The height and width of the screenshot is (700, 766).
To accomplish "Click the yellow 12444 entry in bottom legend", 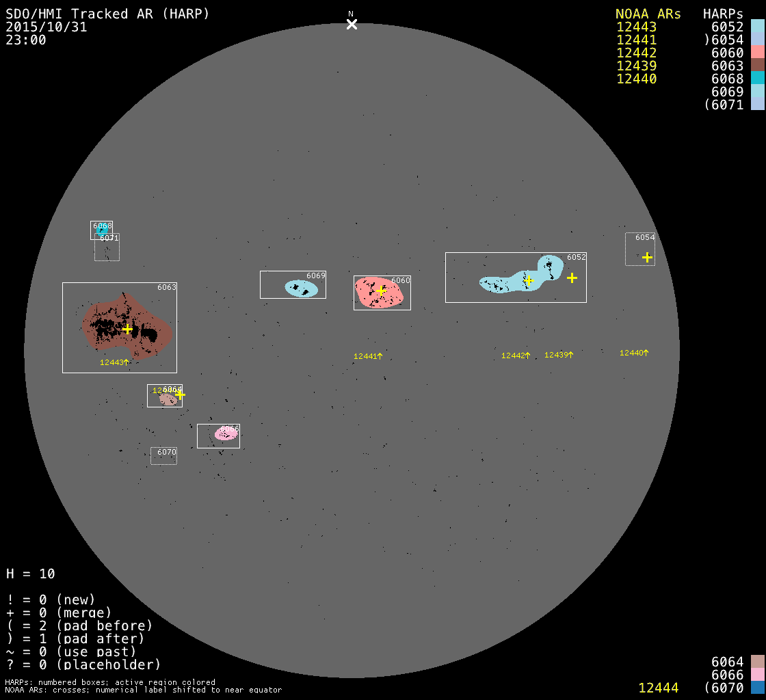I will (x=658, y=688).
